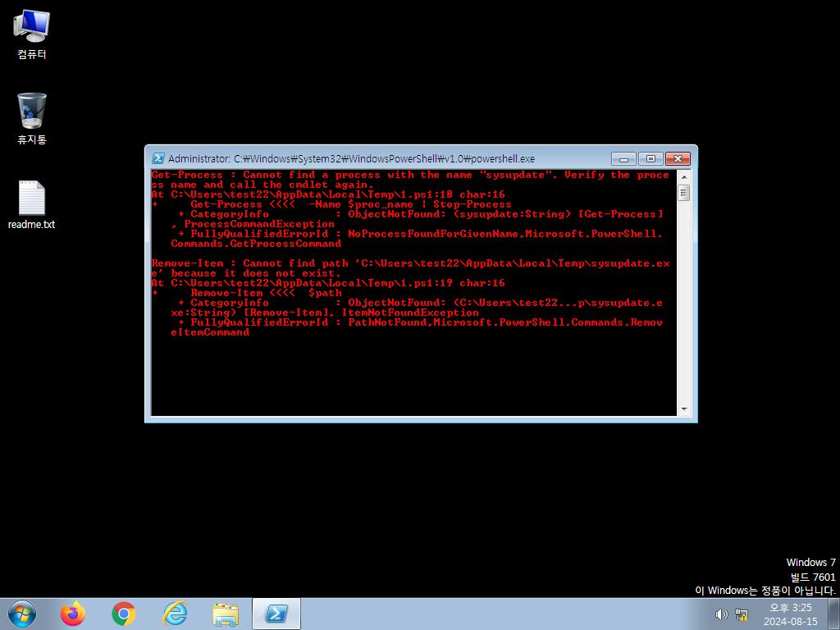Activate the PowerShell taskbar button
Screen dimensions: 840x630
(276, 614)
